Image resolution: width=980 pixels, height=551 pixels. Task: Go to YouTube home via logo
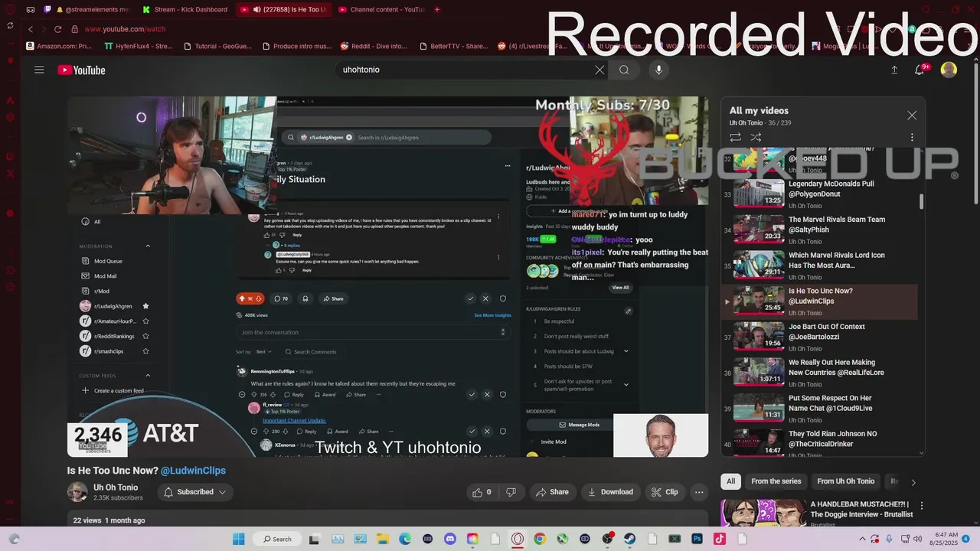click(x=81, y=70)
